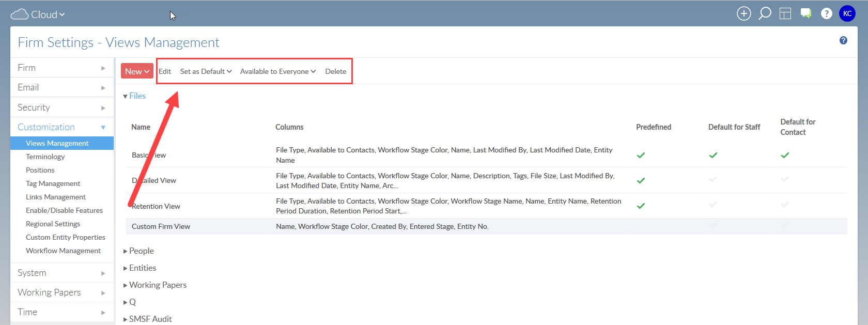Click Basic View Predefined checkmark
868x325 pixels.
pos(641,155)
